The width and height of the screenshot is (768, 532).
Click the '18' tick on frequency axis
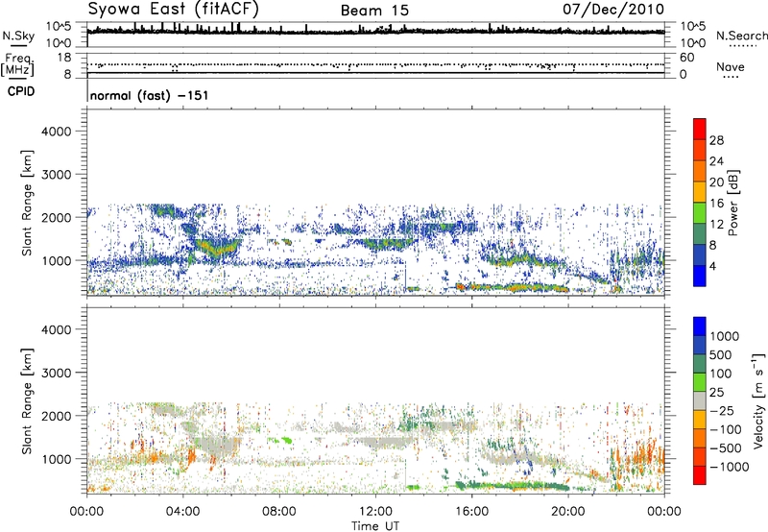63,58
